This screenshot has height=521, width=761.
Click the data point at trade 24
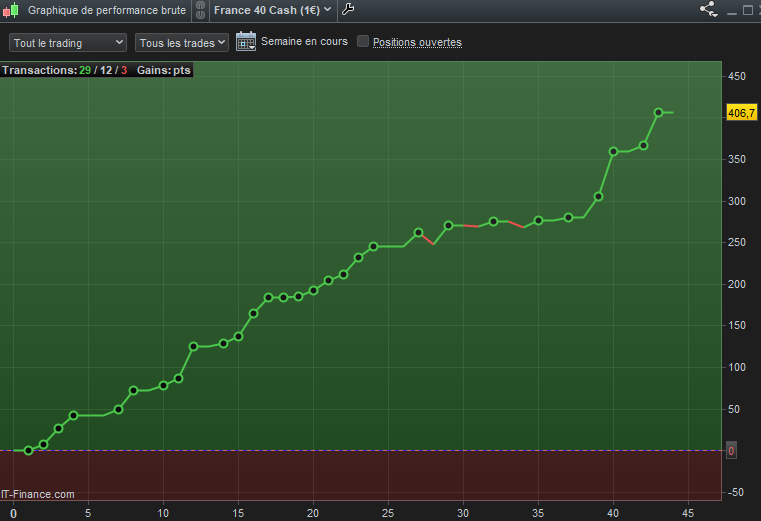(x=373, y=246)
